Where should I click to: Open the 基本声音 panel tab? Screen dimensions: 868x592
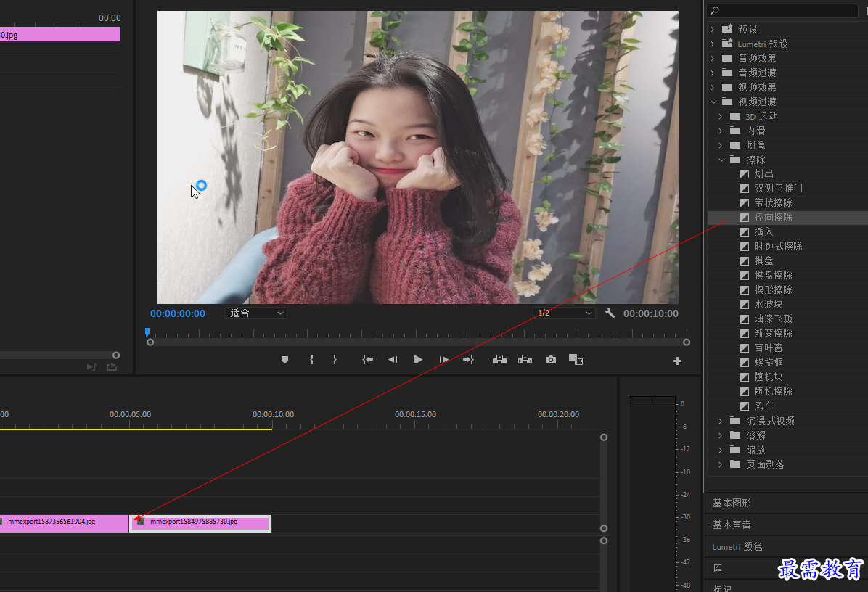[x=732, y=525]
